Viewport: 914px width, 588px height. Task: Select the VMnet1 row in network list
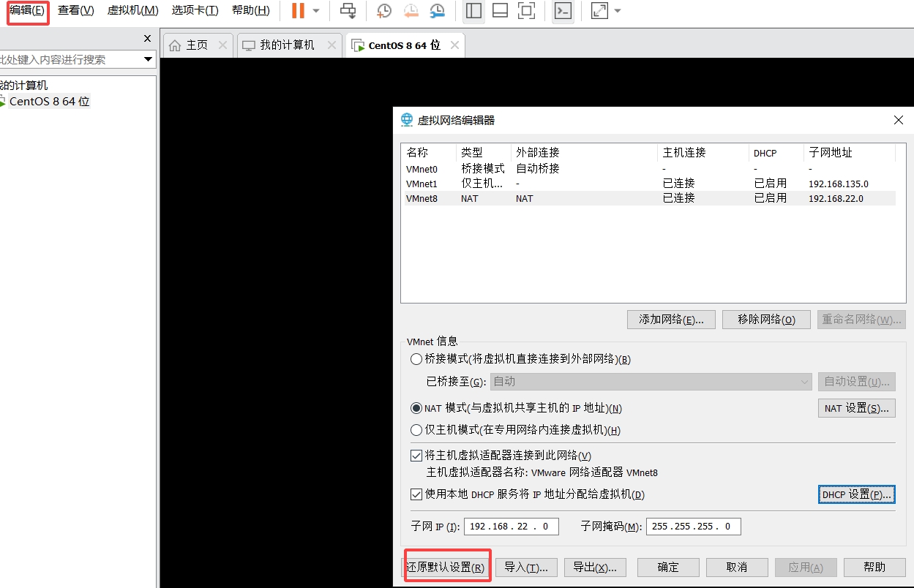(648, 184)
